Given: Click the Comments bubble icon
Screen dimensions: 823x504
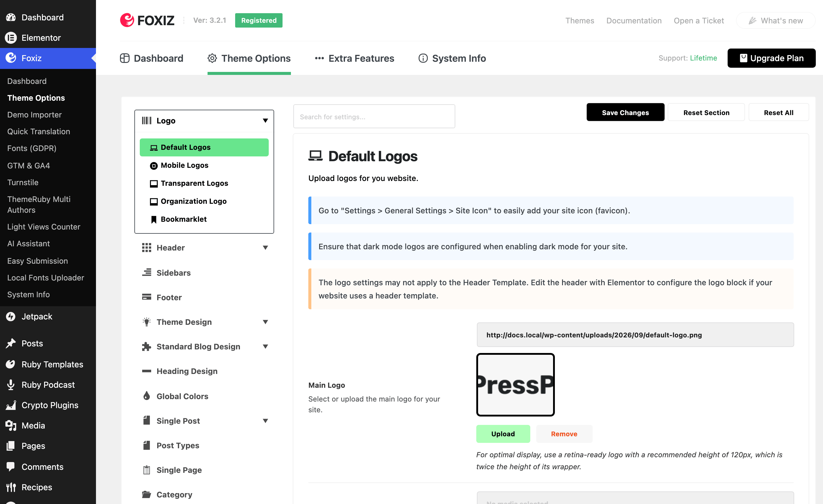Looking at the screenshot, I should [x=11, y=466].
